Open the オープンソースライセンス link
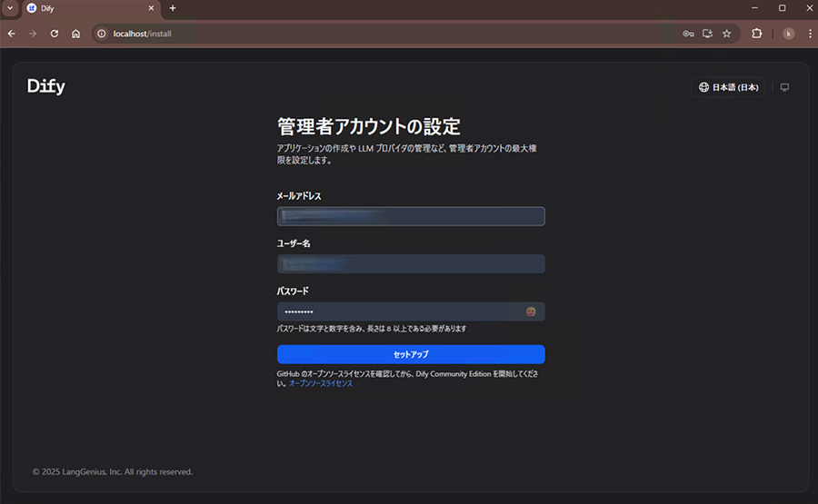The image size is (818, 504). tap(321, 384)
